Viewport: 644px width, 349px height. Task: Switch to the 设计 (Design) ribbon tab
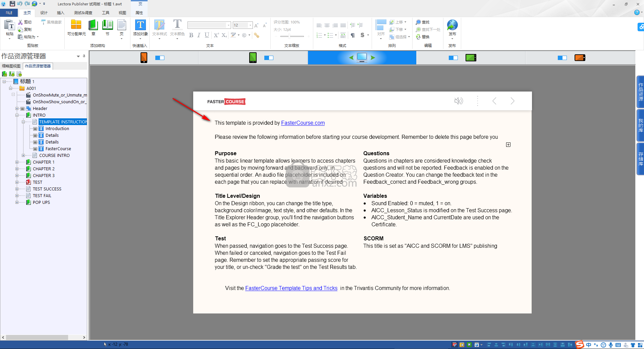[44, 13]
